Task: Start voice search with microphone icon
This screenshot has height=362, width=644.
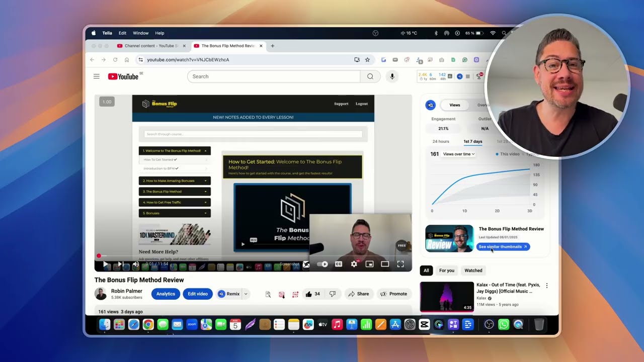Action: point(392,76)
